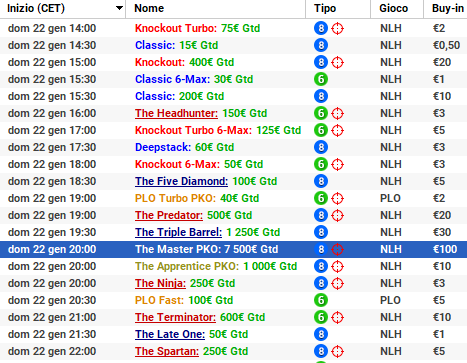
Task: Sort by the Gioco column header
Action: [x=393, y=8]
